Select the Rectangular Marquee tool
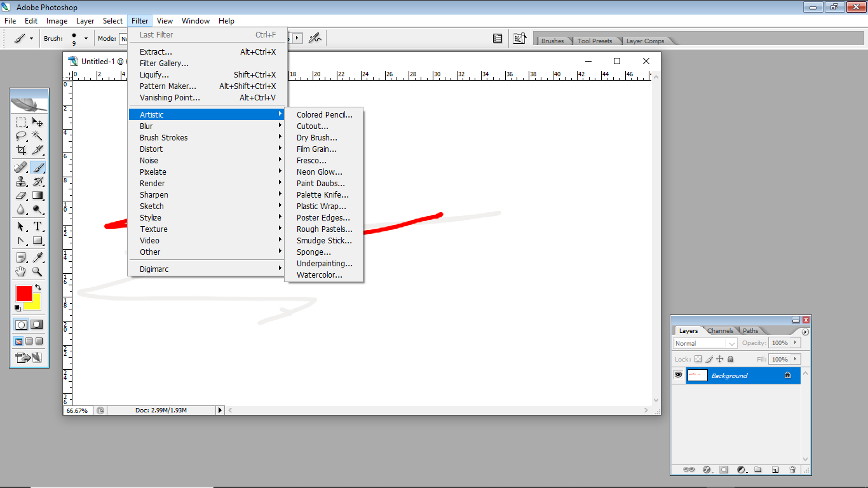Viewport: 868px width, 488px height. click(21, 123)
